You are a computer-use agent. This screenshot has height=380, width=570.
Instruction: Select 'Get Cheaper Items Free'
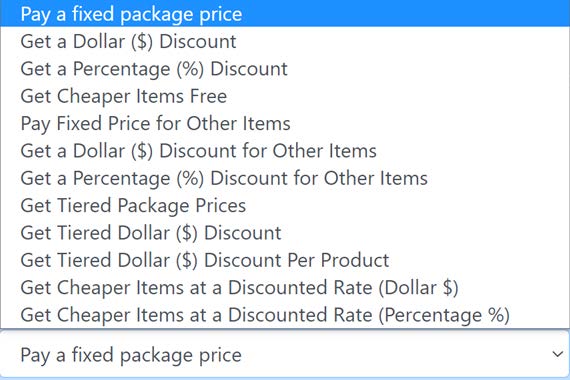tap(285, 96)
